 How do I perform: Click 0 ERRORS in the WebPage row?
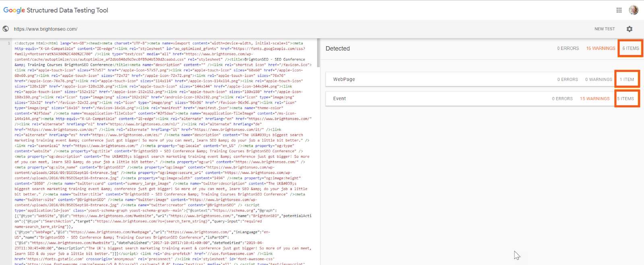(x=568, y=79)
